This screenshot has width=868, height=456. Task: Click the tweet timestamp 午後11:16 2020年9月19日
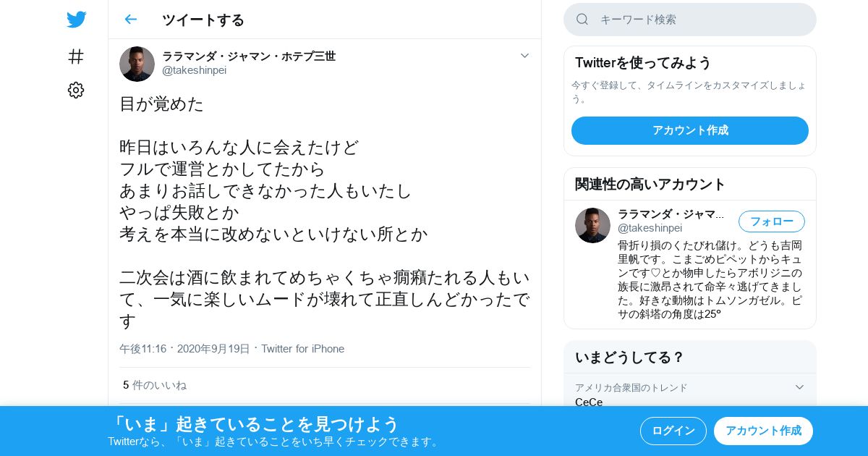pyautogui.click(x=184, y=349)
